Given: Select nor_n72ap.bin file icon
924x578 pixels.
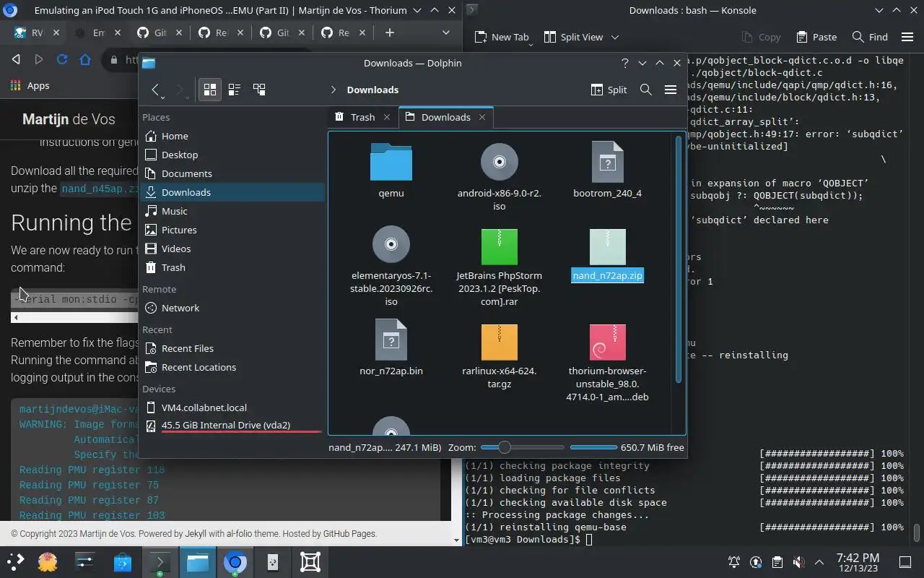Looking at the screenshot, I should tap(391, 340).
